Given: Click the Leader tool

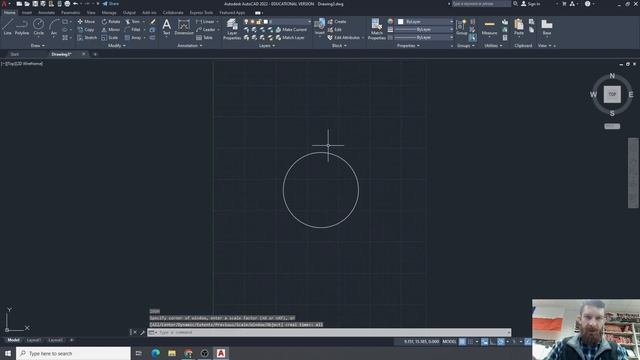Looking at the screenshot, I should [x=206, y=29].
